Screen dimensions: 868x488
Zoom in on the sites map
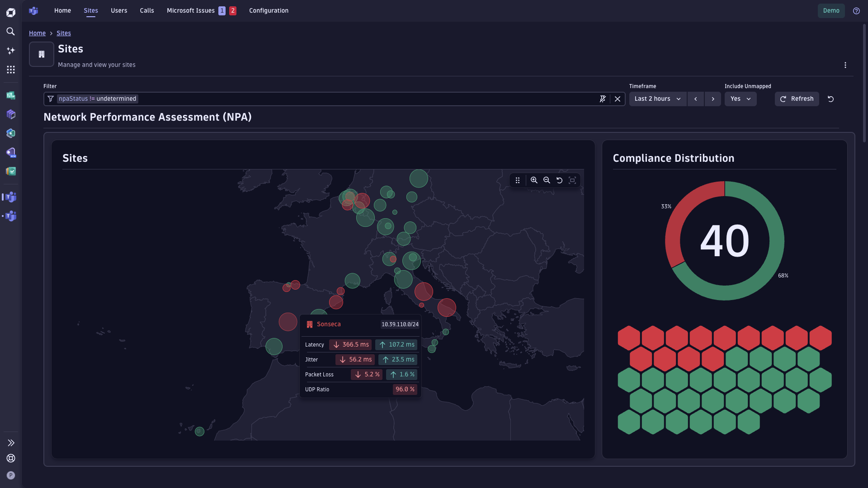[534, 180]
